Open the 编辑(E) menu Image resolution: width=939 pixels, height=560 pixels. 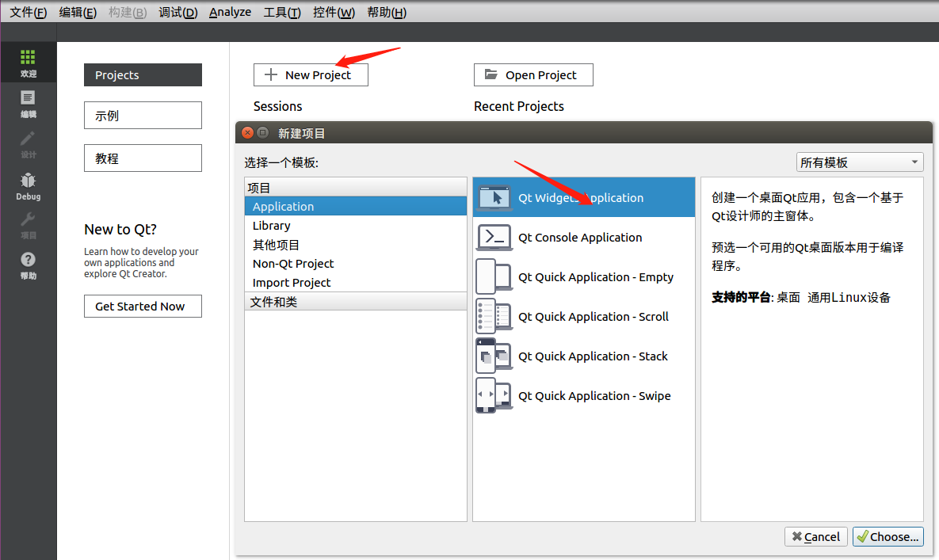78,12
